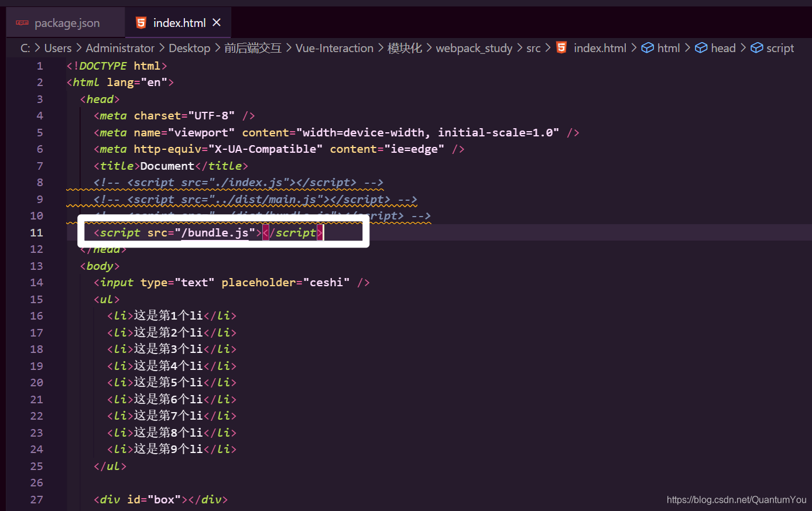Click the 这是第9个li list item
The width and height of the screenshot is (812, 511).
point(172,450)
